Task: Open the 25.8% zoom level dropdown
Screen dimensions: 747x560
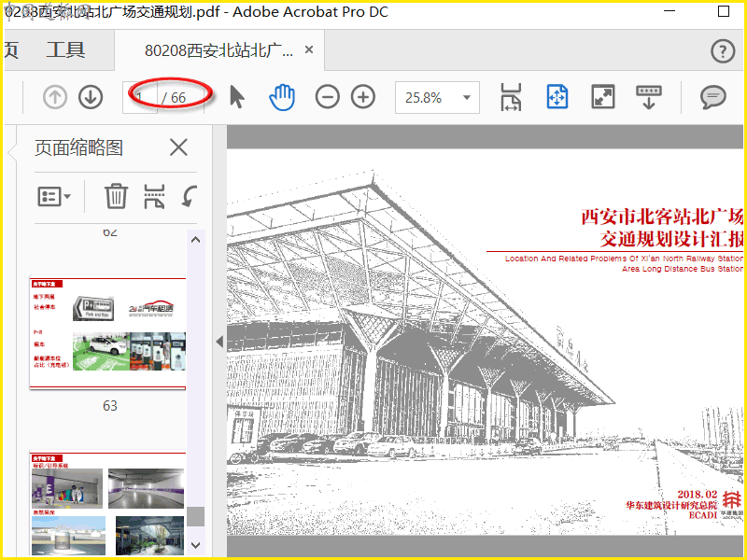Action: [x=437, y=98]
